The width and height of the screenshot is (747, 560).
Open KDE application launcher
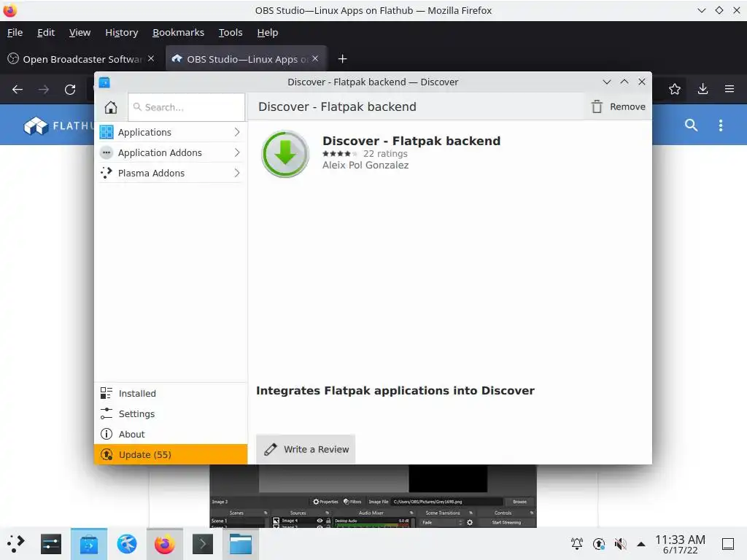16,544
